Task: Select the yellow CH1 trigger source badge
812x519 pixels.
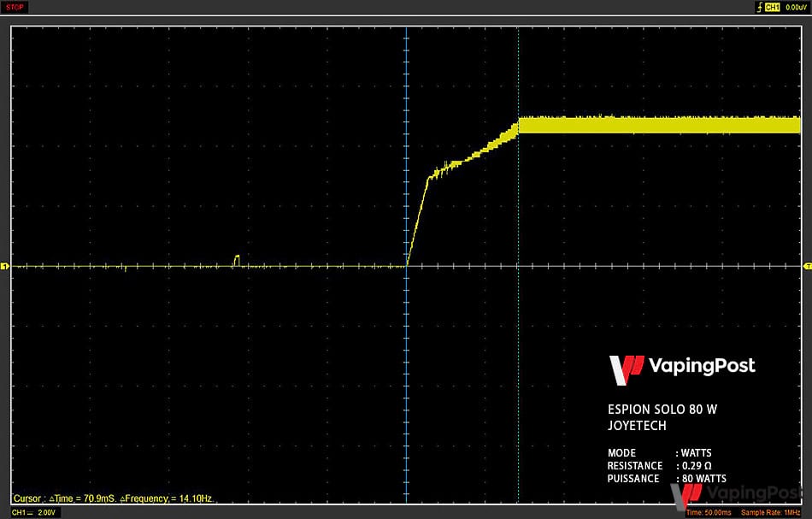Action: click(x=772, y=7)
